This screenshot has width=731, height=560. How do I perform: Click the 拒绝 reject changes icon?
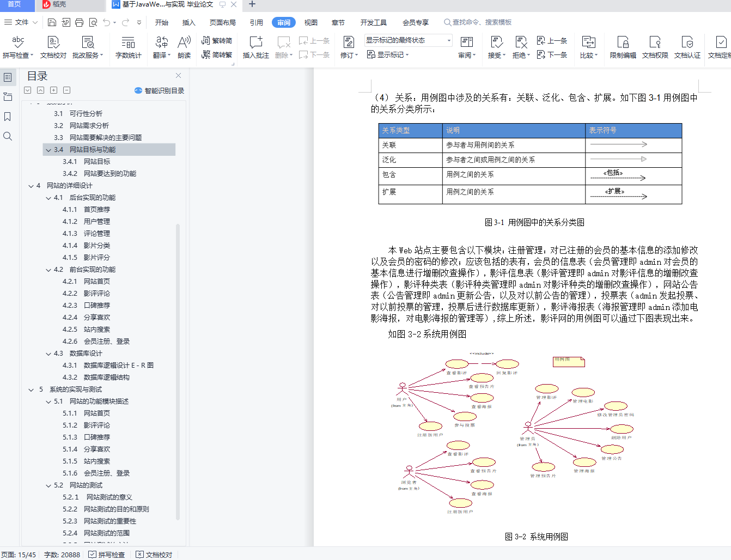[x=521, y=42]
